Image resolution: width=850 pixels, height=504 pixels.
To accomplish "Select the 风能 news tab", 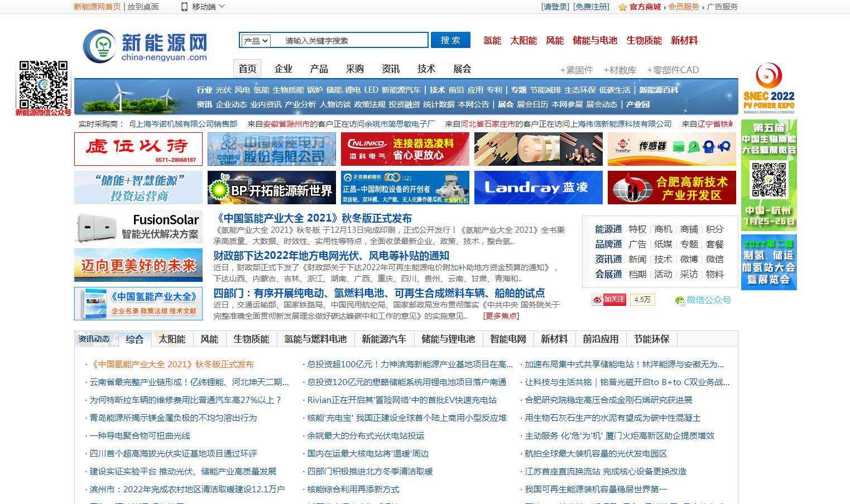I will click(x=209, y=339).
